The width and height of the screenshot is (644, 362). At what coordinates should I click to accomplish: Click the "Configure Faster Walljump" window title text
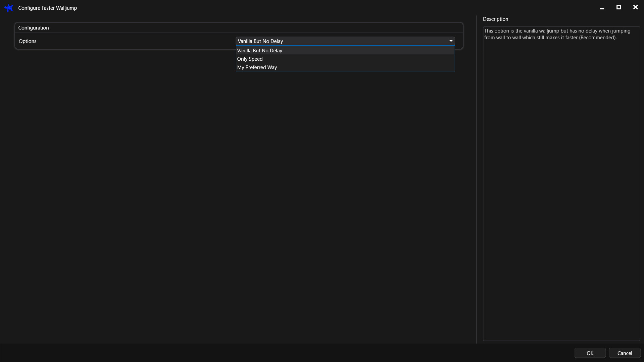(47, 8)
